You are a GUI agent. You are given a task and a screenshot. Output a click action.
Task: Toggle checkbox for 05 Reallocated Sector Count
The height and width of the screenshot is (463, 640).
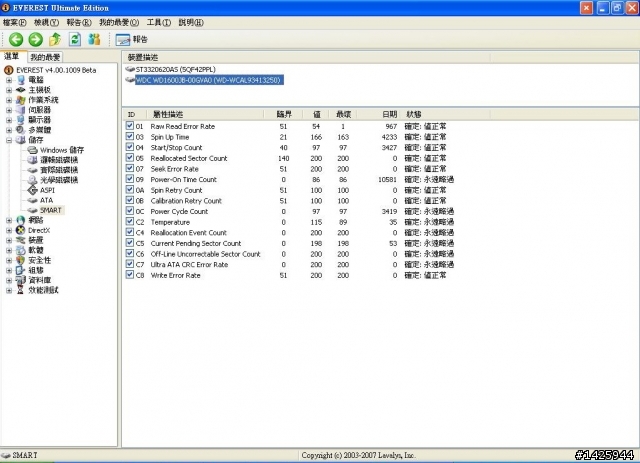pyautogui.click(x=130, y=158)
